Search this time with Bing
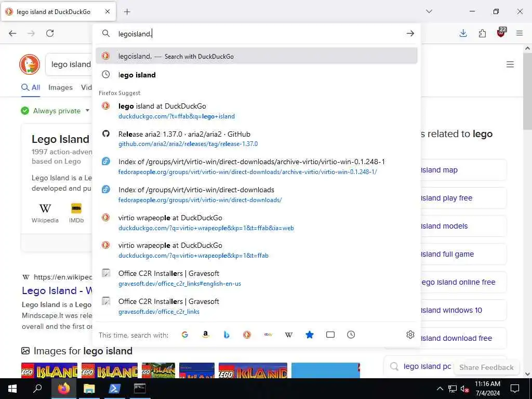532x399 pixels. pyautogui.click(x=227, y=335)
